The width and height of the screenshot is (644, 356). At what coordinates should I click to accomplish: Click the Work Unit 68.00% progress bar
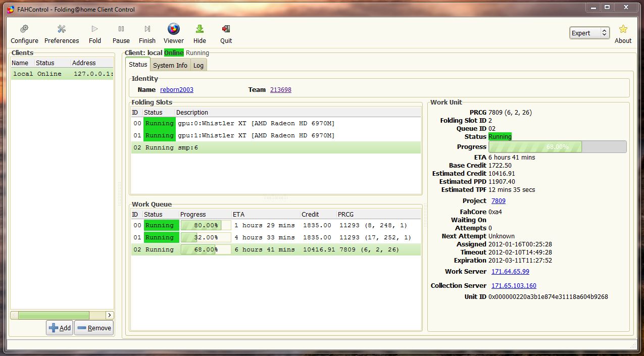coord(558,146)
